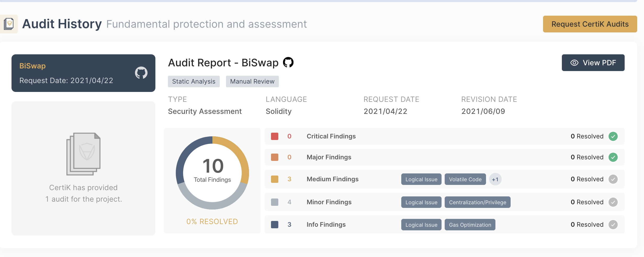Click the Static Analysis tag
The image size is (644, 257).
(x=194, y=81)
